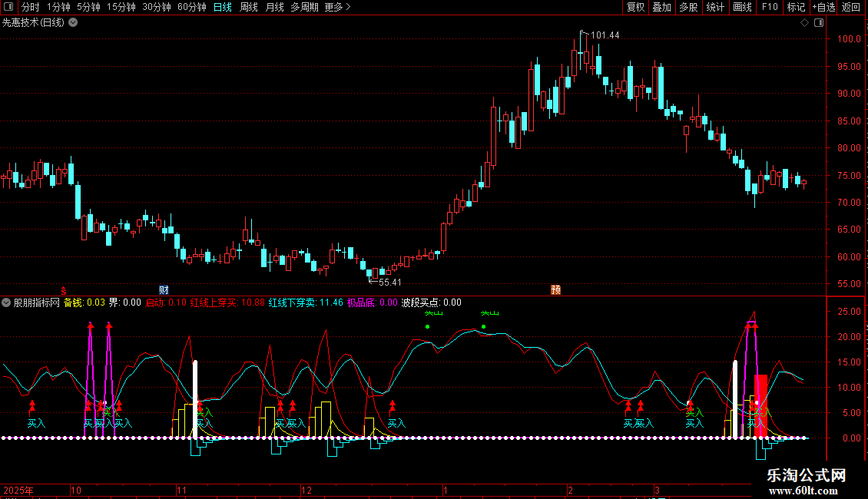The width and height of the screenshot is (868, 499).
Task: Click the 25.00 indicator axis label
Action: 849,312
